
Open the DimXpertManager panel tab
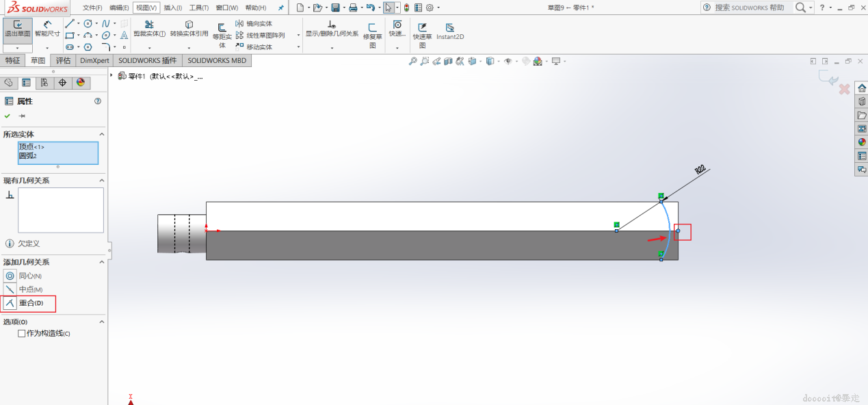(x=62, y=83)
